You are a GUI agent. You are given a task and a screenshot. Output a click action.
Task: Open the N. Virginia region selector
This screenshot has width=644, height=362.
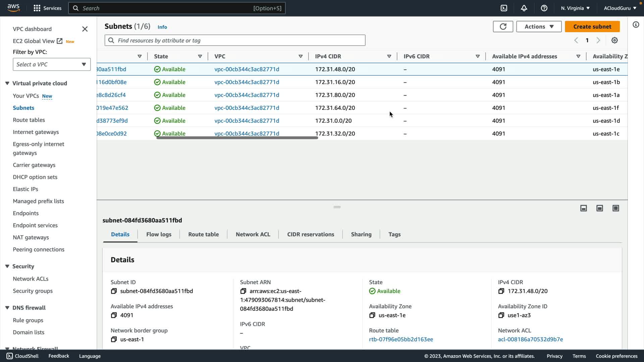(575, 8)
